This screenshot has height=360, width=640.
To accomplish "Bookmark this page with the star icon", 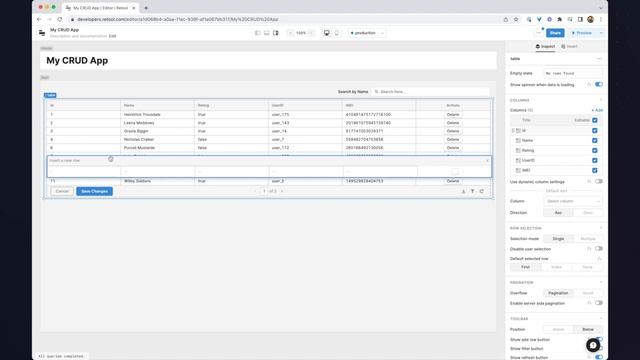I will pos(516,19).
